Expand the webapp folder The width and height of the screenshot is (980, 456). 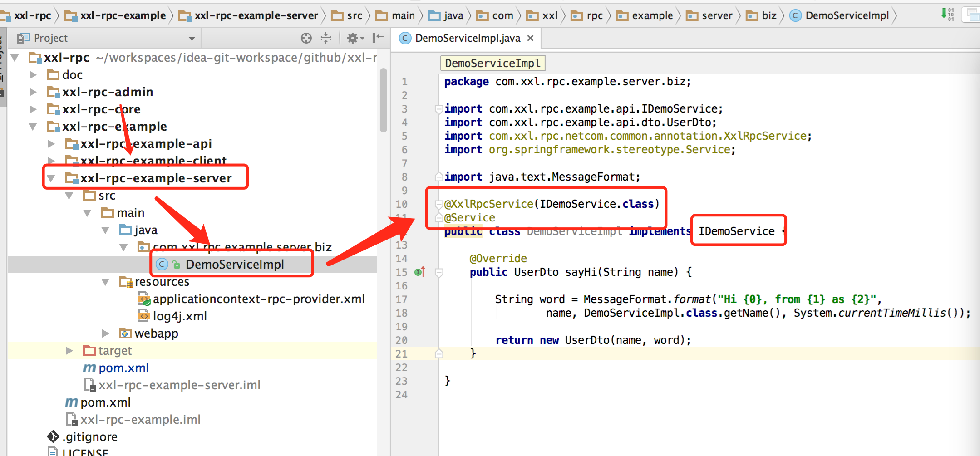[106, 333]
